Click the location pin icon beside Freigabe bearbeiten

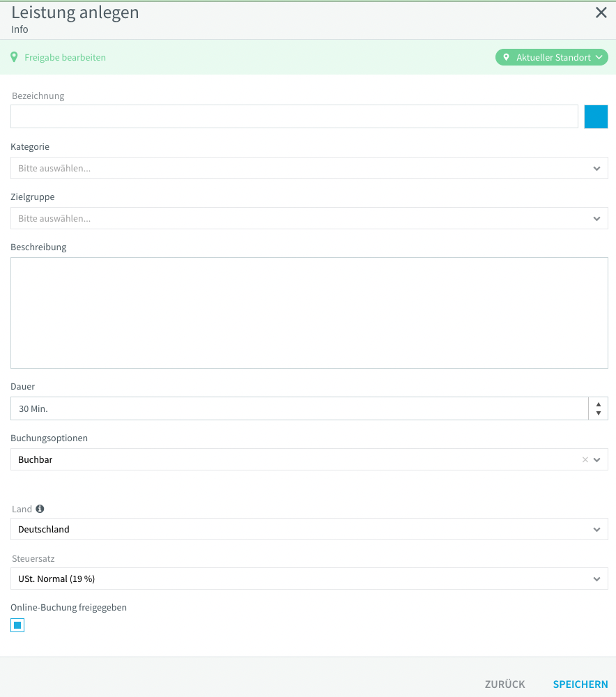point(14,57)
